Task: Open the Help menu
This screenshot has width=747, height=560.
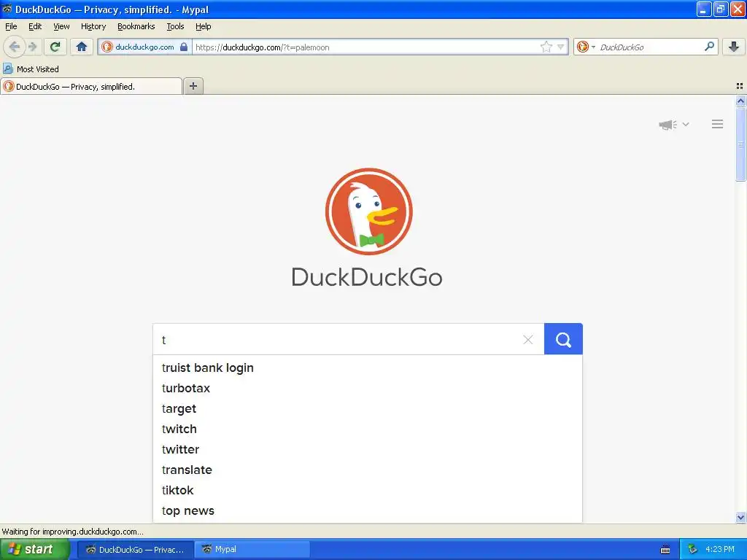Action: click(203, 26)
